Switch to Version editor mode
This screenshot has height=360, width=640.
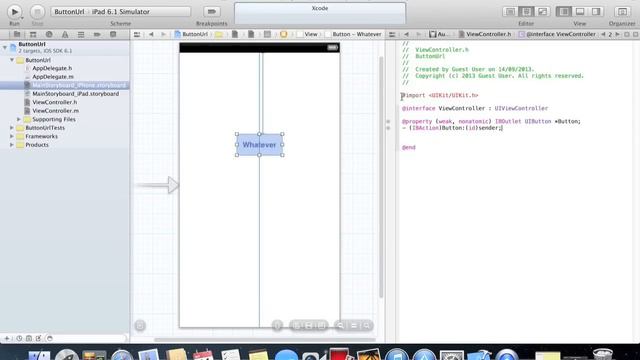[542, 12]
